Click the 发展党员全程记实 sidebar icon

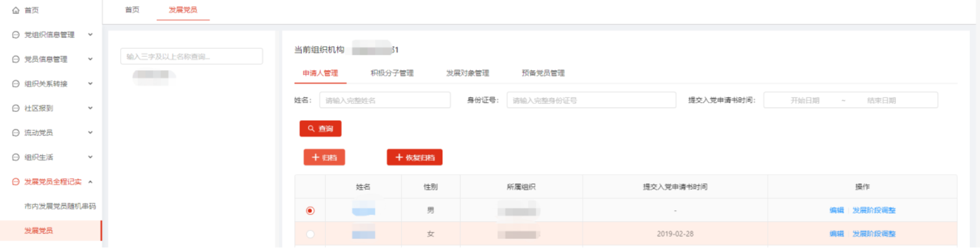(16, 181)
